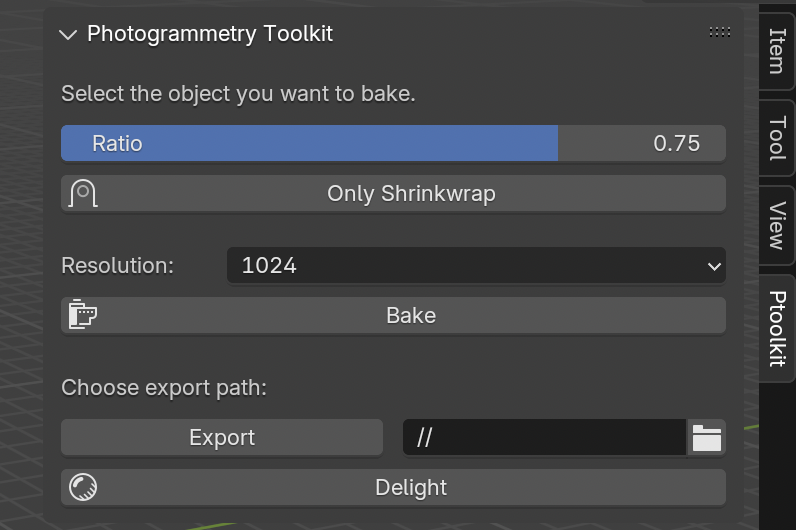The width and height of the screenshot is (796, 530).
Task: Click the Ratio value 0.75
Action: (676, 143)
